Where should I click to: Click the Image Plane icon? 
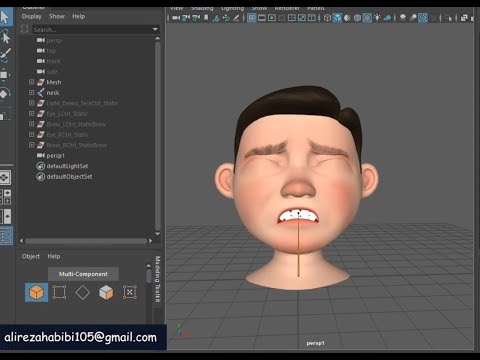216,18
